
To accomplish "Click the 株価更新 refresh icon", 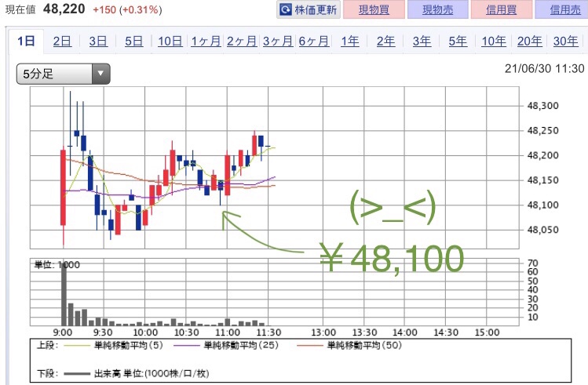I will 286,9.
